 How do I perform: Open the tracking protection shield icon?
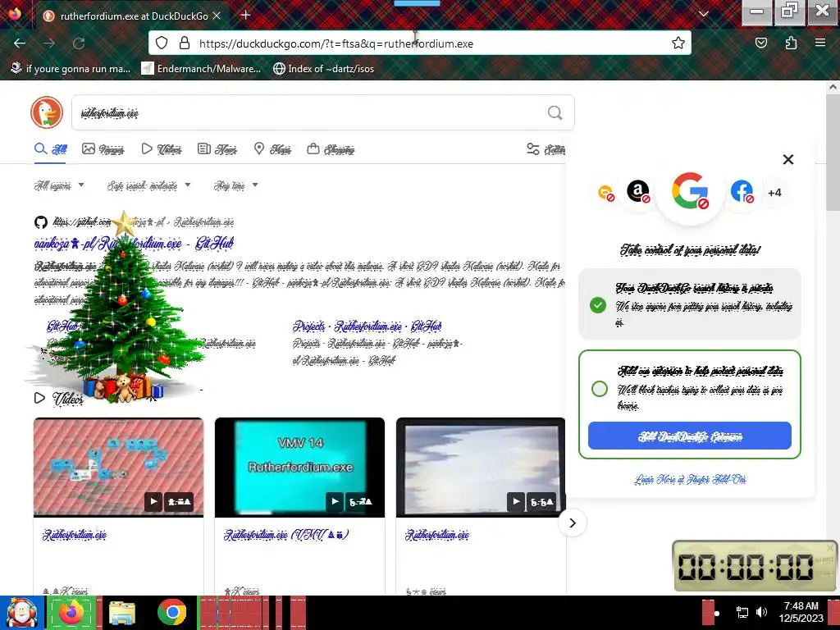(x=162, y=43)
